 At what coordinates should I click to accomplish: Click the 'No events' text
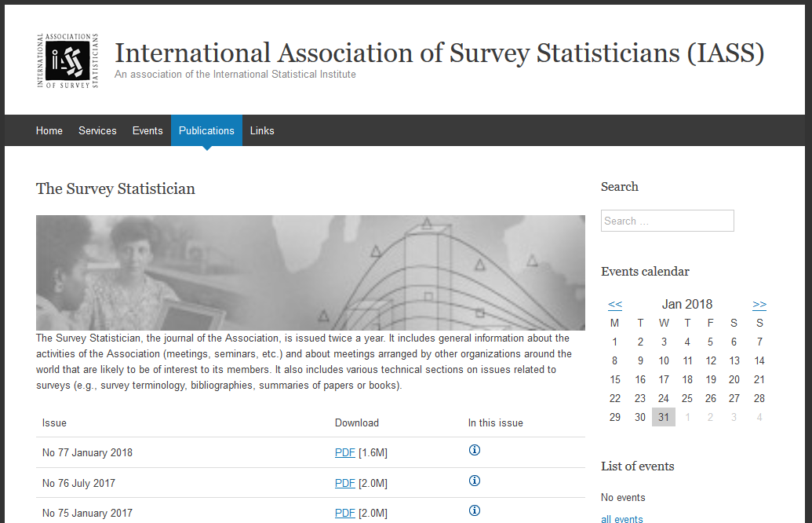pos(623,498)
